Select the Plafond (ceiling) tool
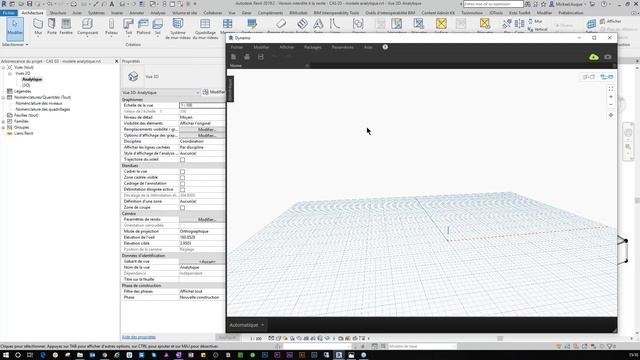The width and height of the screenshot is (640, 360). click(143, 27)
